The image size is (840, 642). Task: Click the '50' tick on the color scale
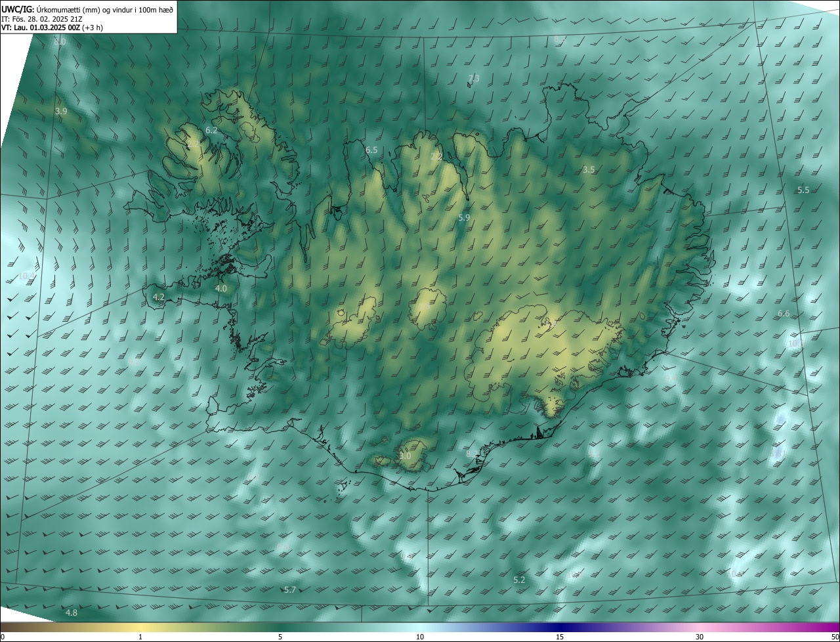[x=835, y=637]
